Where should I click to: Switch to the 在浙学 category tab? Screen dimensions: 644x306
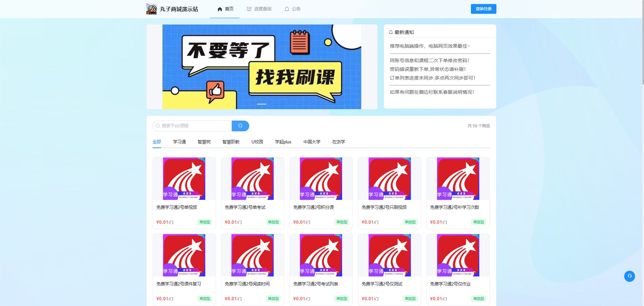pyautogui.click(x=338, y=142)
